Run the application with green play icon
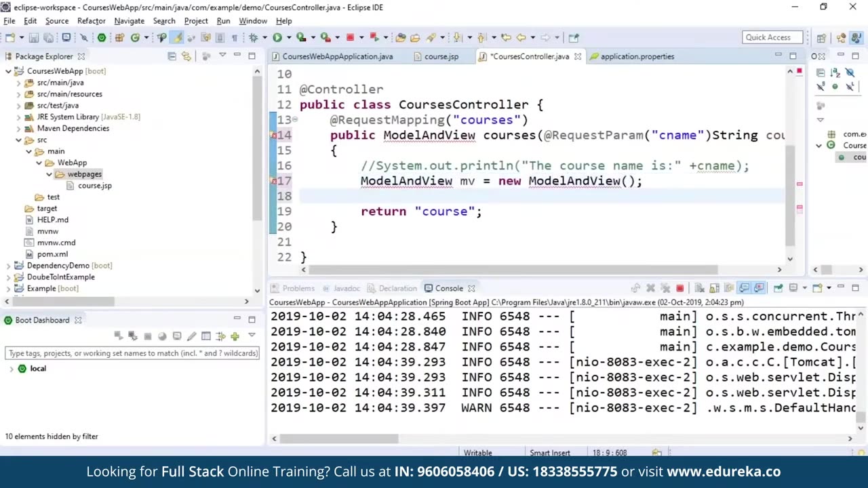The width and height of the screenshot is (868, 488). (x=277, y=37)
